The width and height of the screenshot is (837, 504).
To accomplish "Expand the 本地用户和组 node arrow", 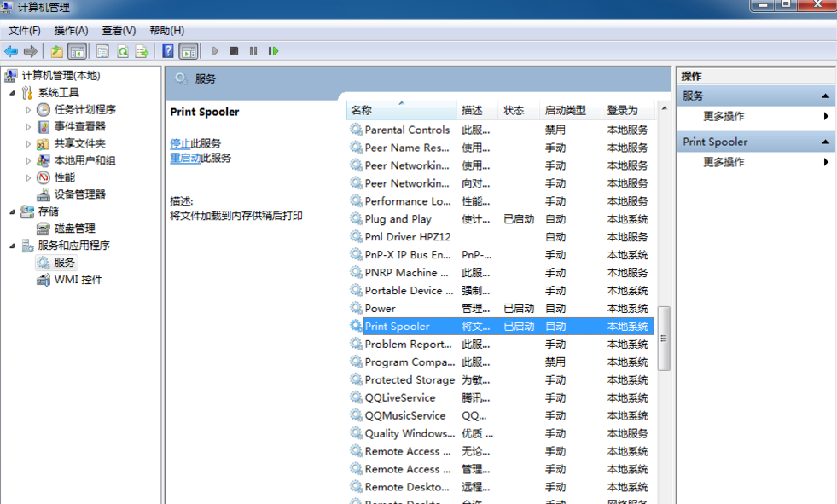I will click(x=28, y=160).
